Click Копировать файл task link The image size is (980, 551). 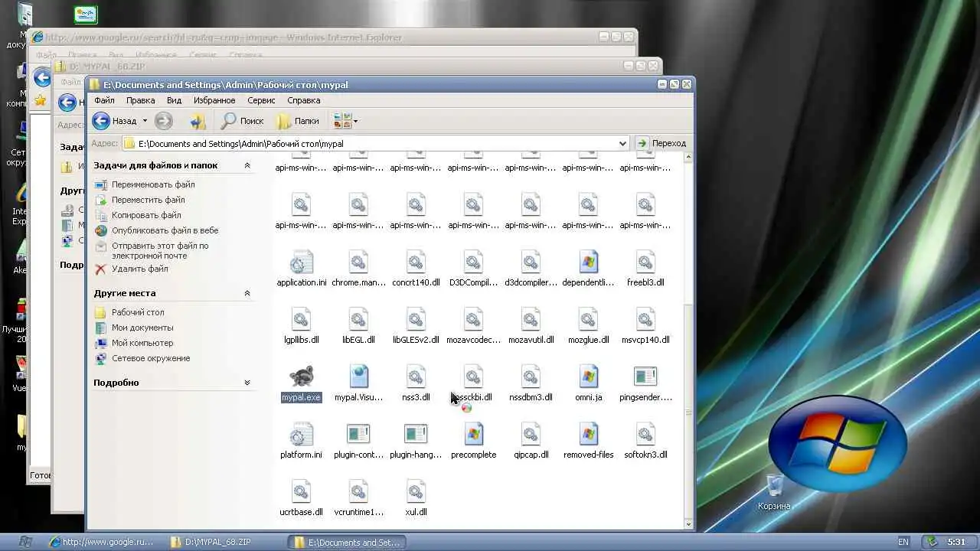(146, 215)
